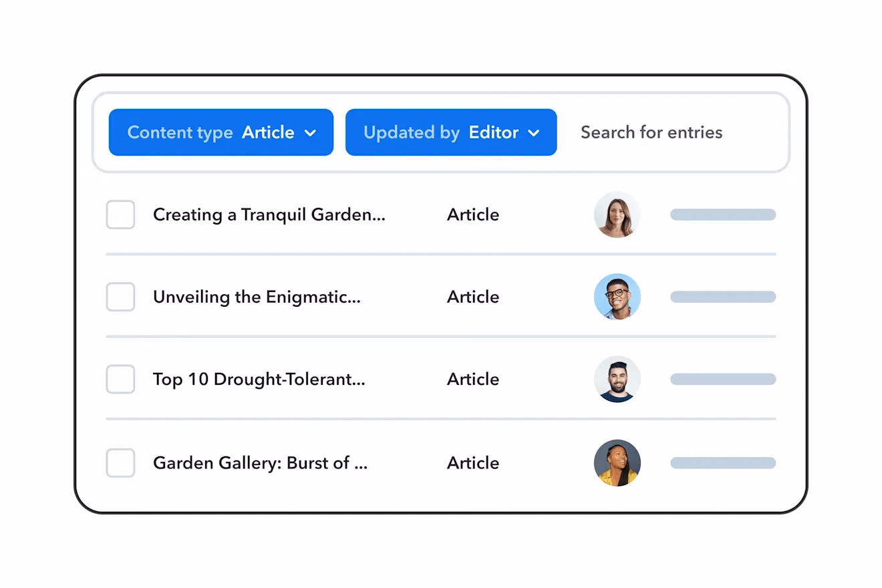Check the Creating a Tranquil Garden checkbox
Image resolution: width=882 pixels, height=588 pixels.
(121, 214)
